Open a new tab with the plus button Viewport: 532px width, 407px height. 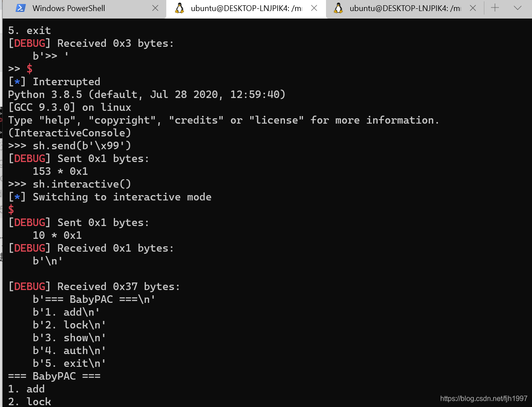[x=495, y=8]
